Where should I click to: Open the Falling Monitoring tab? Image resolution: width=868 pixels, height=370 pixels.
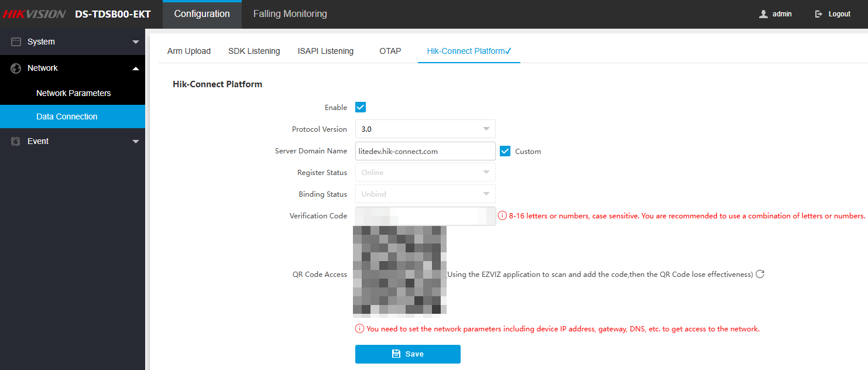[290, 14]
